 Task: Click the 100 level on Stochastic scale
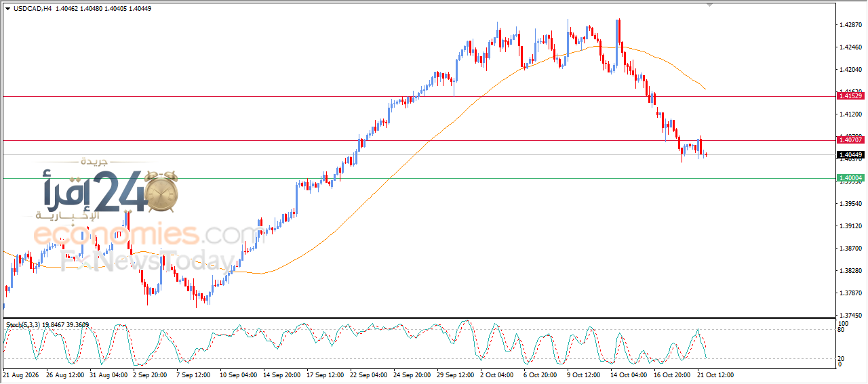tap(844, 324)
